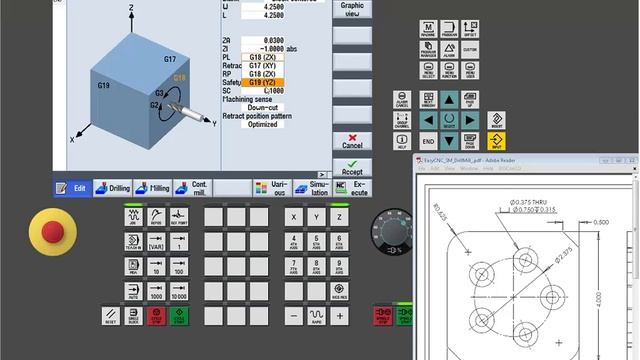Choose the VAR increment key
The width and height of the screenshot is (640, 360).
(156, 242)
